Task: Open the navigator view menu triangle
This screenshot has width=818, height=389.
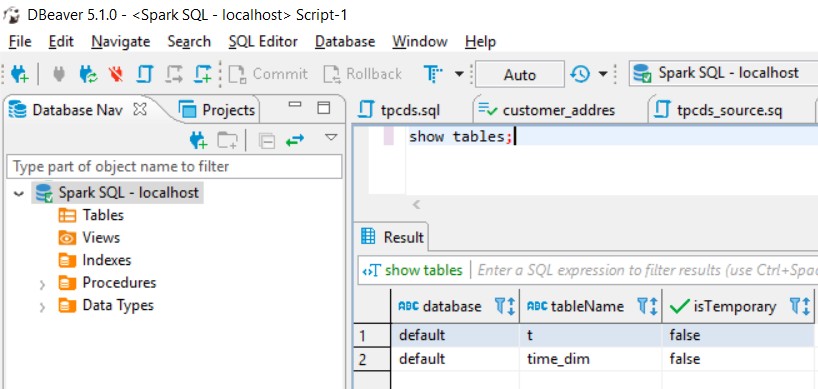Action: pyautogui.click(x=331, y=138)
